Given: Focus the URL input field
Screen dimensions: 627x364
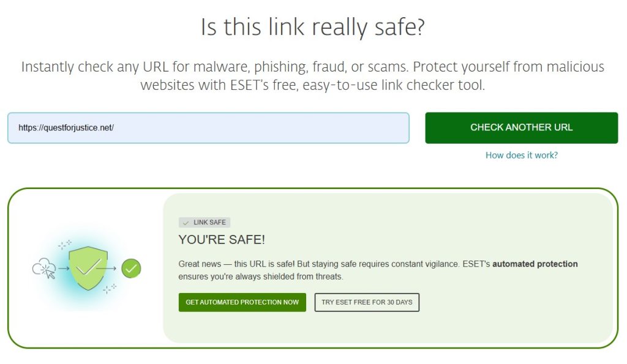Looking at the screenshot, I should (208, 128).
